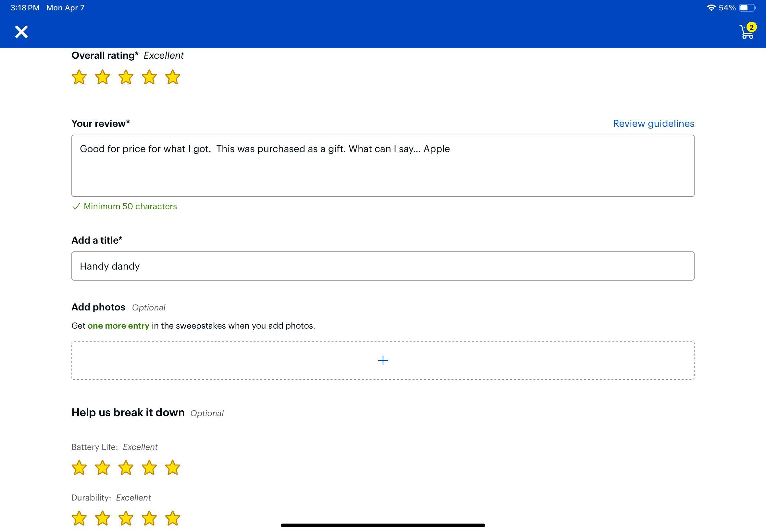Rate Battery Life one star
Image resolution: width=766 pixels, height=532 pixels.
tap(79, 468)
